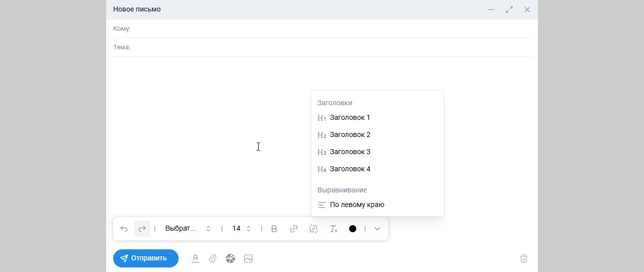
Task: Select По левому краю alignment
Action: (x=357, y=205)
